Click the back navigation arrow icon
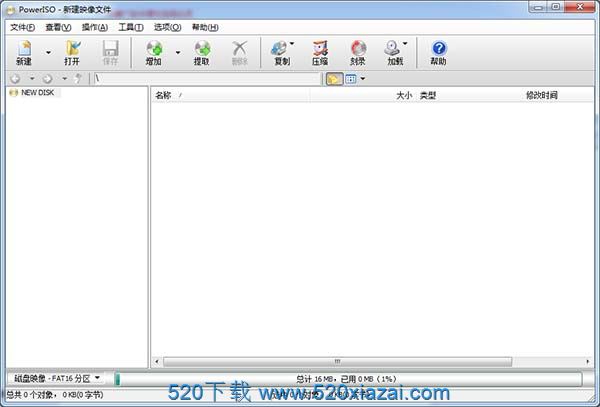This screenshot has width=600, height=407. tap(15, 79)
